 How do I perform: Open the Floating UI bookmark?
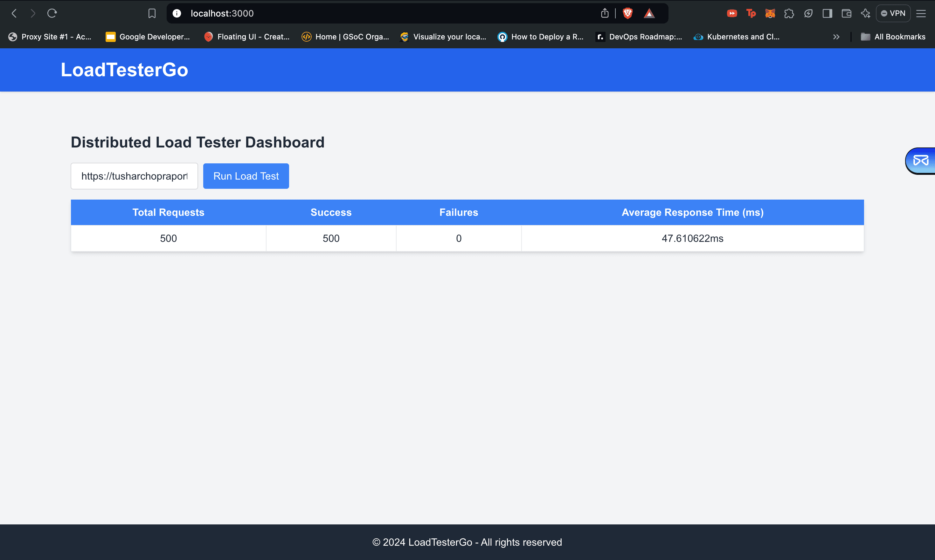pyautogui.click(x=247, y=37)
